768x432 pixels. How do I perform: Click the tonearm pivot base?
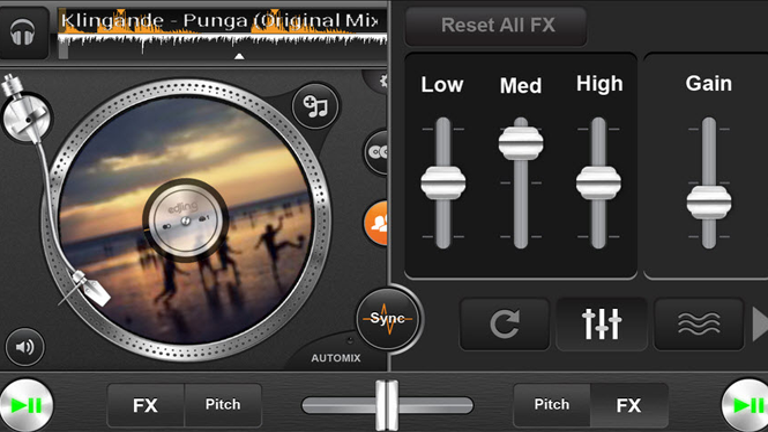(25, 117)
